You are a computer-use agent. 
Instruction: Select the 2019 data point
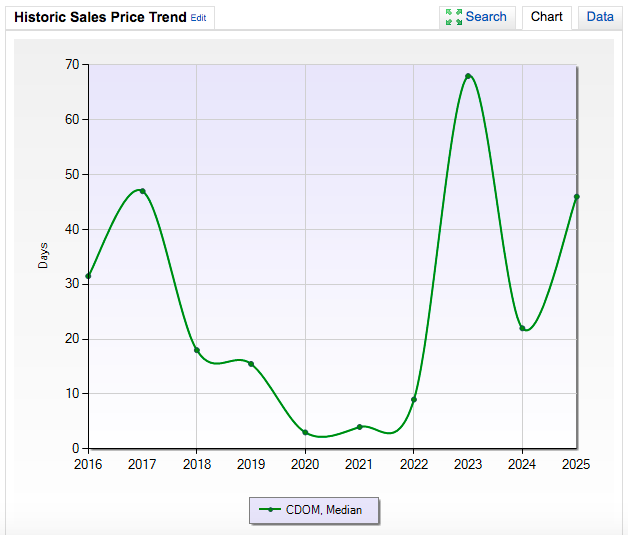point(251,364)
